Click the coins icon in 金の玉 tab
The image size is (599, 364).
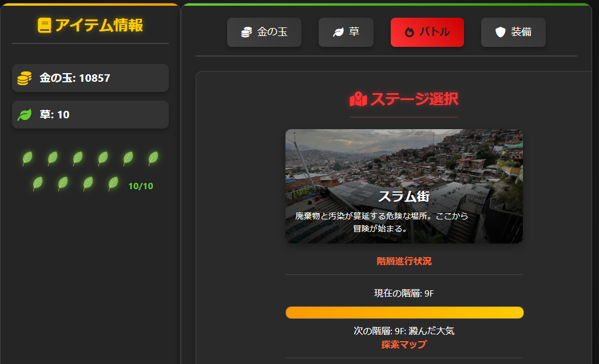247,33
